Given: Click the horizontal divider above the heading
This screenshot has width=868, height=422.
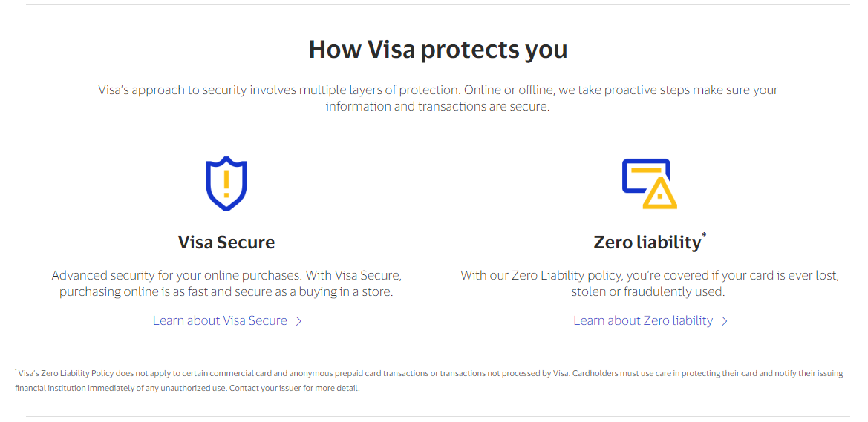Looking at the screenshot, I should click(x=438, y=5).
